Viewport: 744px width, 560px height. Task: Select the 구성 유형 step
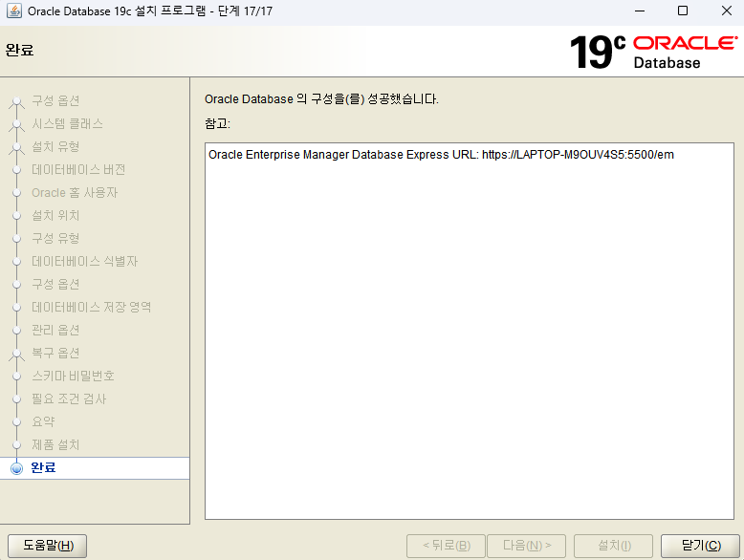click(55, 238)
